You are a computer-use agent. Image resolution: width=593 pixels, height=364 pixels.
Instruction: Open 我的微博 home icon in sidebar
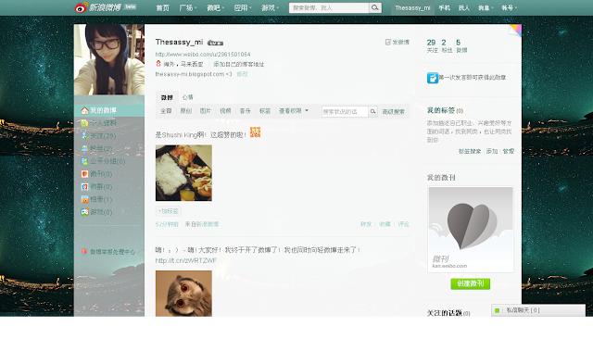coord(84,110)
